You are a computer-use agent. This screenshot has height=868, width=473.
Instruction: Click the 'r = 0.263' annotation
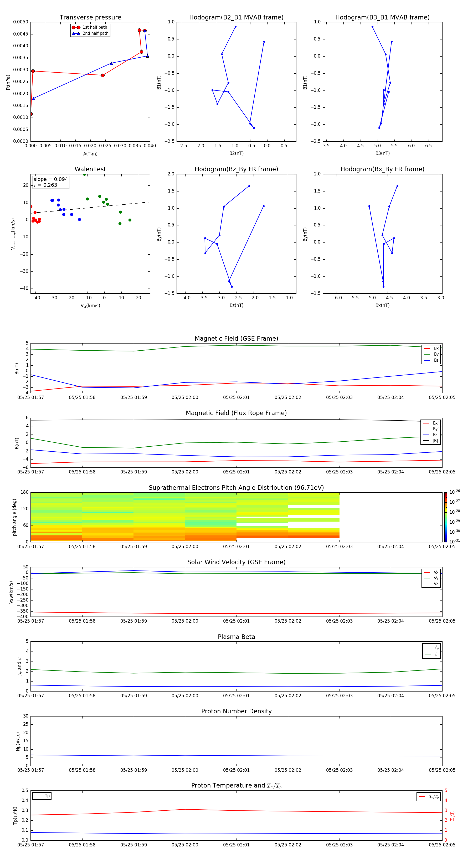tap(45, 185)
